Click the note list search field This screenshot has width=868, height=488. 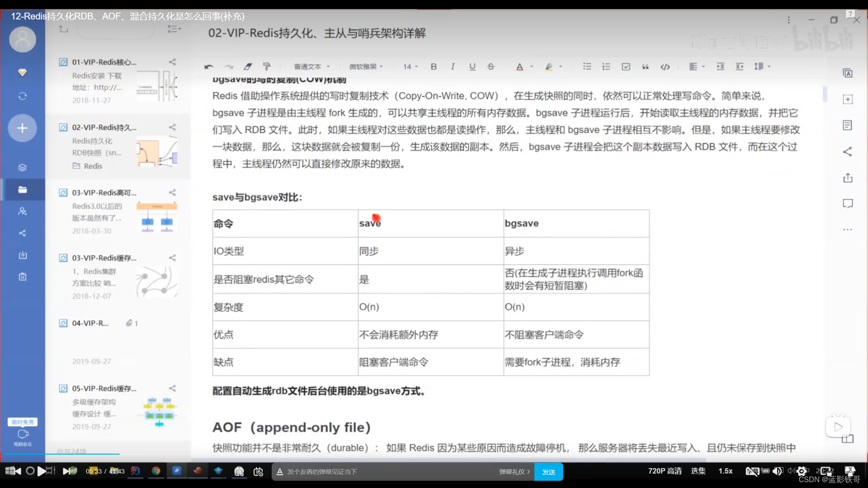116,29
